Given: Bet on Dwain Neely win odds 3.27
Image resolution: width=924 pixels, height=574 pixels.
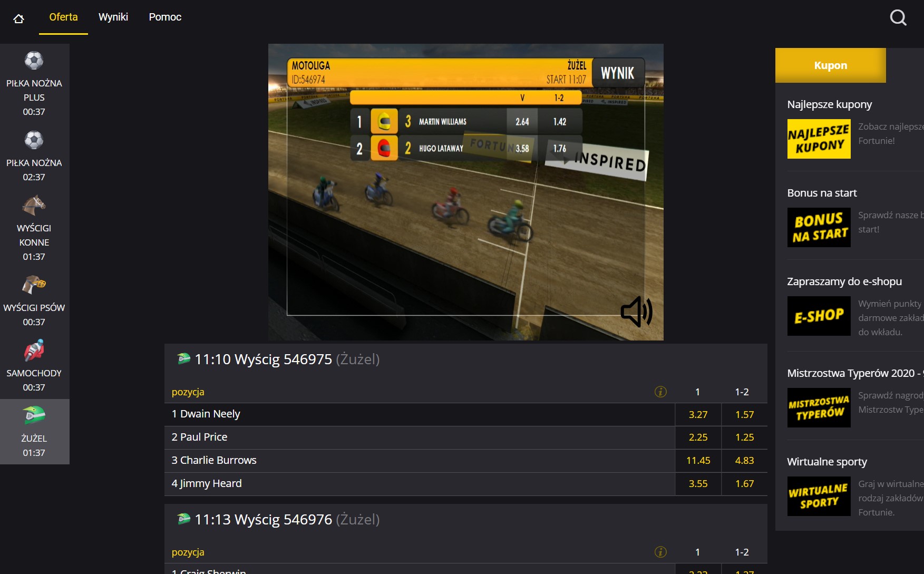Looking at the screenshot, I should coord(698,415).
